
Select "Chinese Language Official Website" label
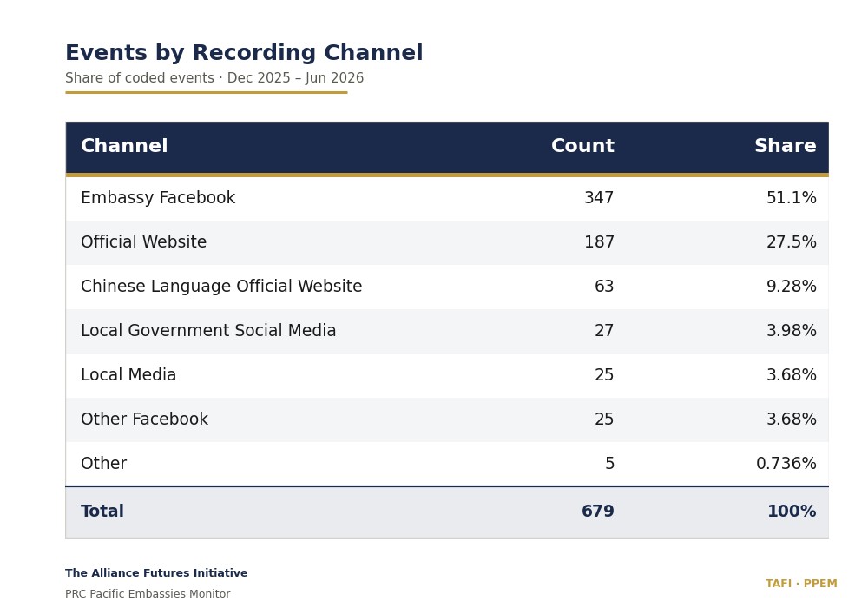pyautogui.click(x=221, y=287)
